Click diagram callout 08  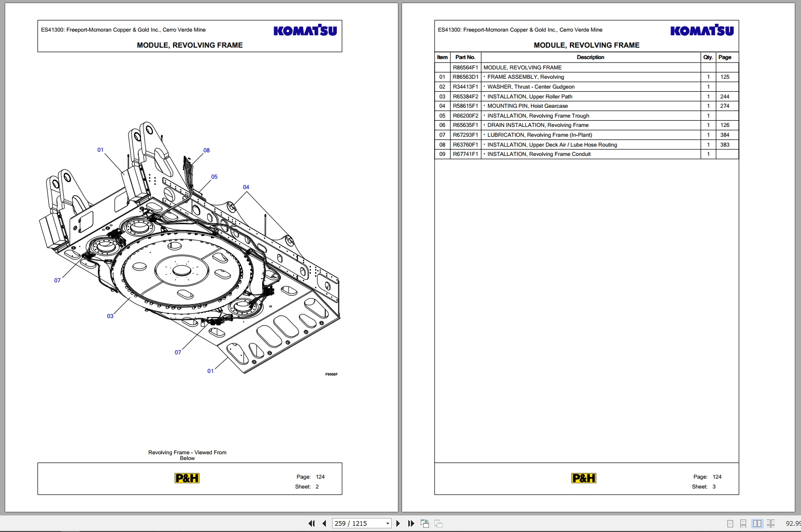206,150
